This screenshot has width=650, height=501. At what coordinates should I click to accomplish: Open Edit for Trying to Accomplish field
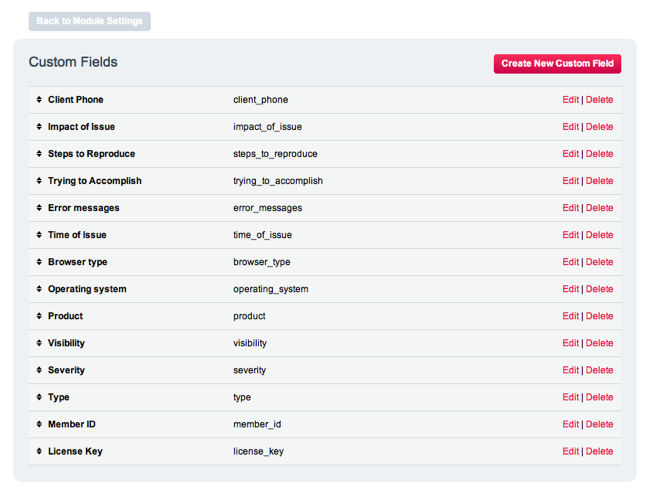570,181
